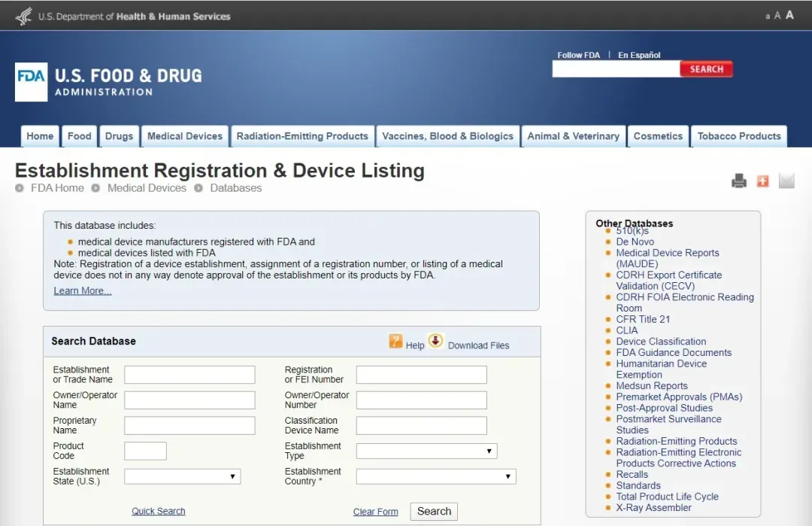This screenshot has width=812, height=526.
Task: Click the red SEARCH button in header
Action: (706, 69)
